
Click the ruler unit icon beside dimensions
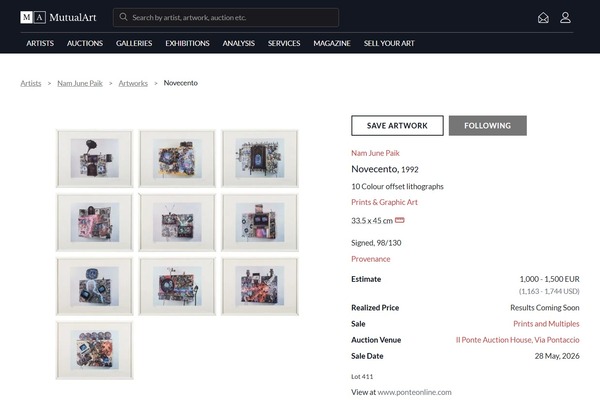[399, 220]
